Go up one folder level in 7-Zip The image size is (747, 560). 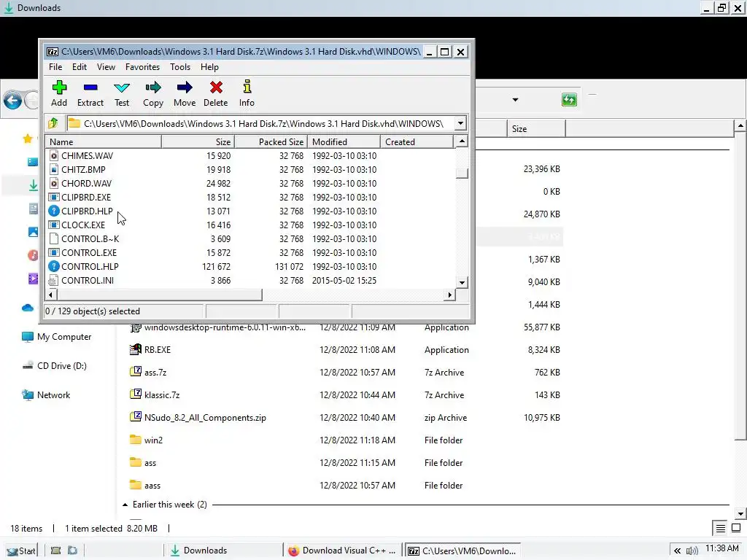(x=53, y=123)
